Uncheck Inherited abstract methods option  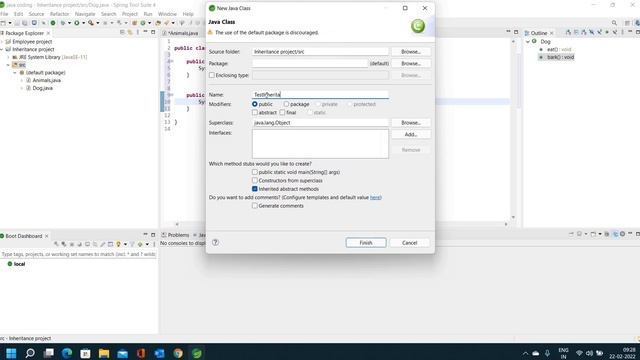(x=255, y=189)
